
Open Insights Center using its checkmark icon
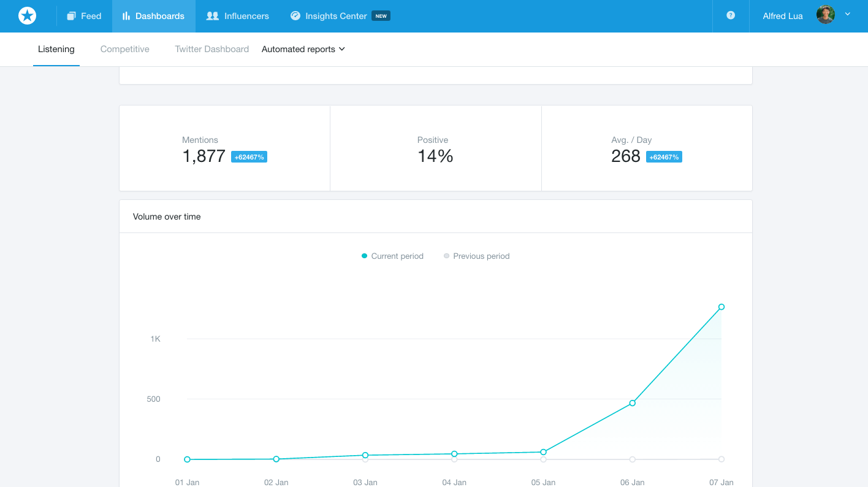click(x=295, y=16)
